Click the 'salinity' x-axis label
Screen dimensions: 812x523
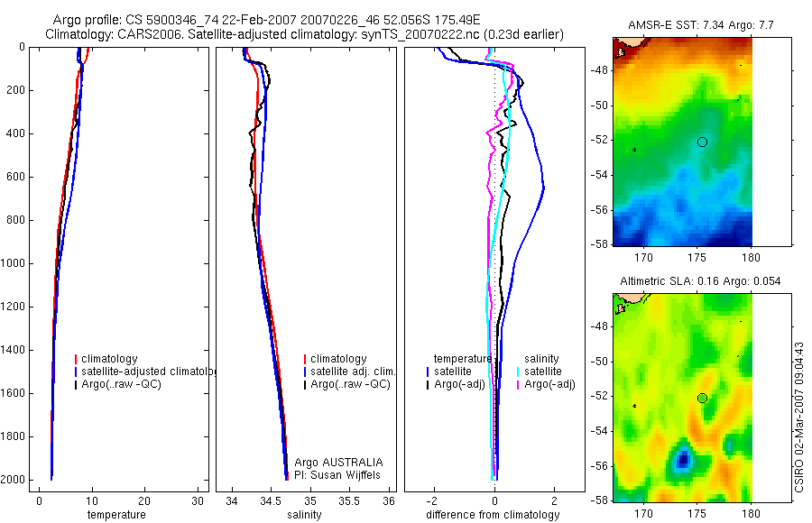coord(304,515)
